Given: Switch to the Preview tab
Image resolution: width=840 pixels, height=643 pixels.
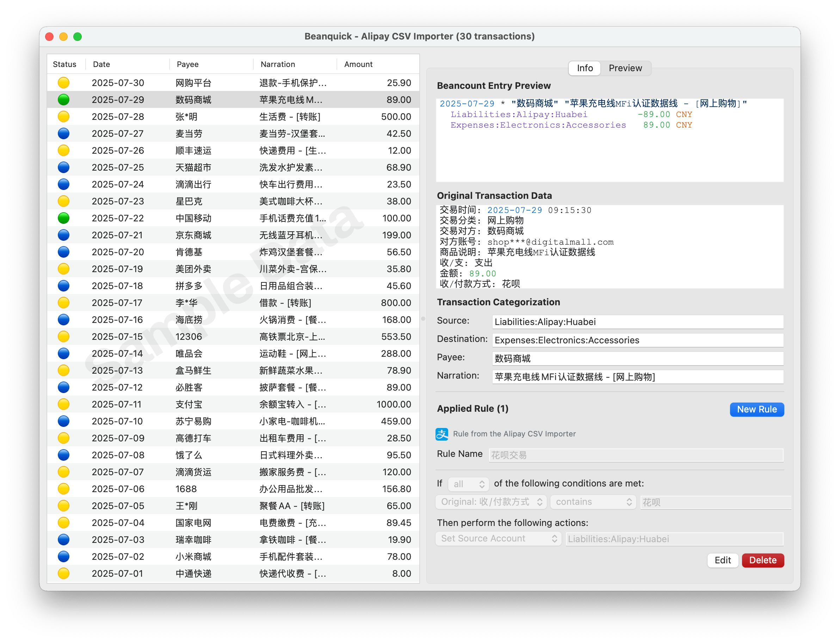Looking at the screenshot, I should point(625,68).
